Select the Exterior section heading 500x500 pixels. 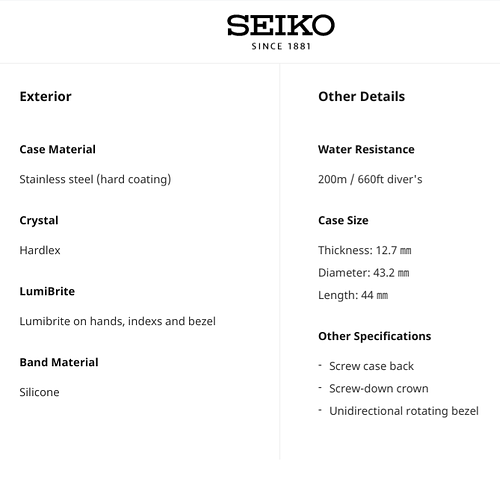click(x=46, y=96)
